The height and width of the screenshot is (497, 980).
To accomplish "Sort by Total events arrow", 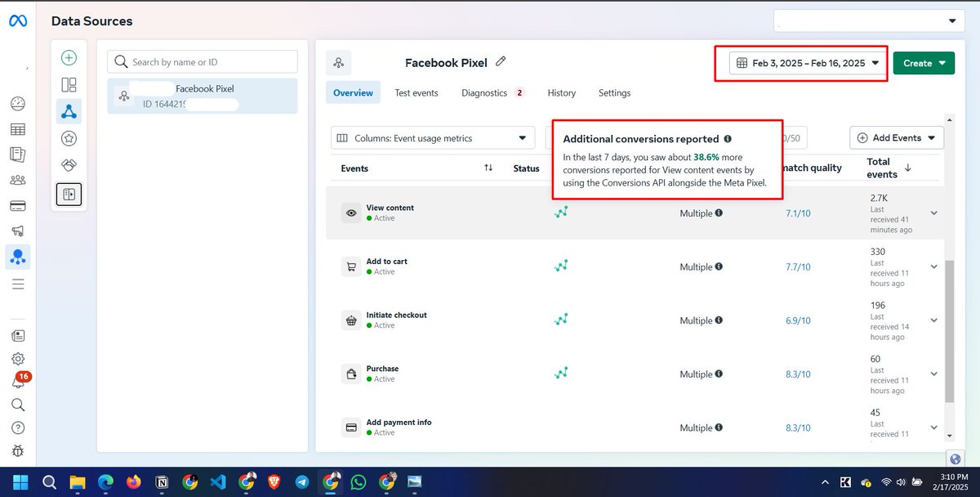I will [908, 168].
